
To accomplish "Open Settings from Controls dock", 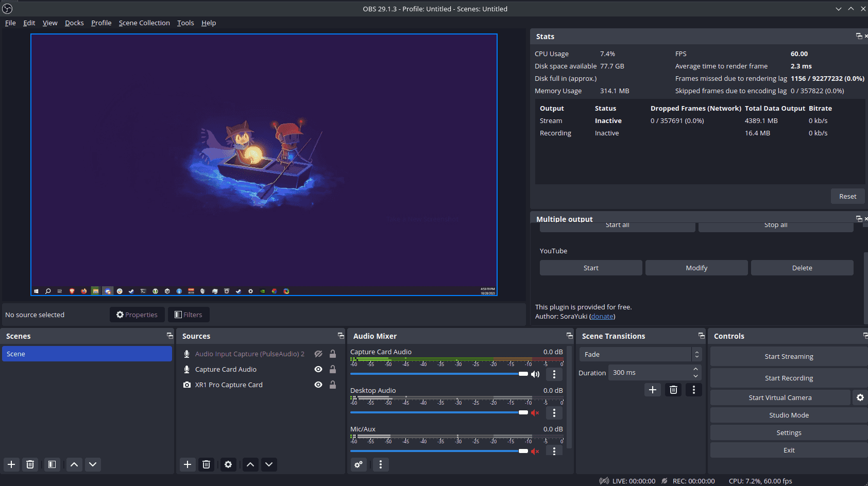I will (x=789, y=432).
